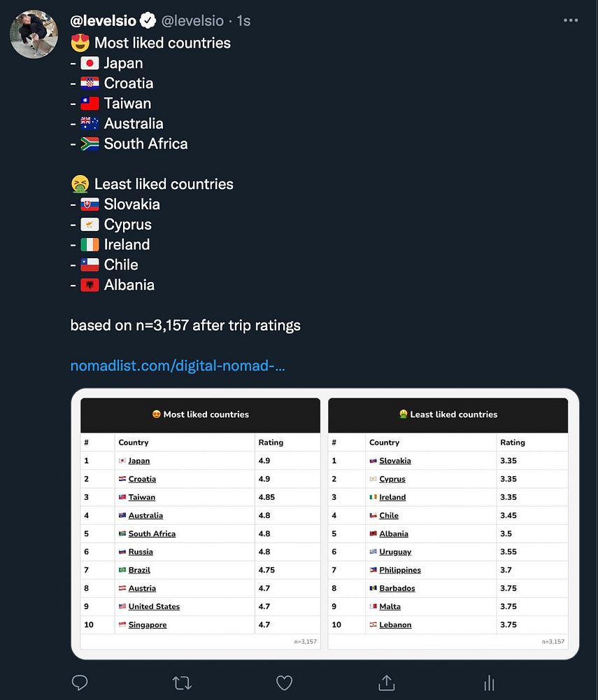Open the levelsio profile avatar
This screenshot has width=598, height=700.
(34, 34)
